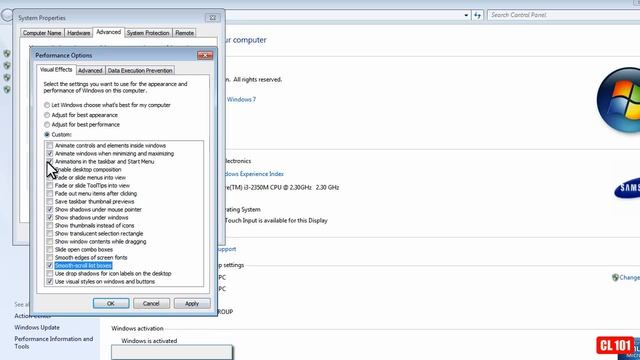Open System Protection tab
Screen dimensions: 640x360
(148, 33)
